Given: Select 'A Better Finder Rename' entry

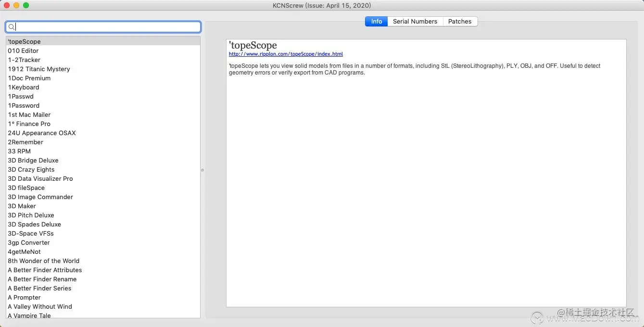Looking at the screenshot, I should 103,279.
